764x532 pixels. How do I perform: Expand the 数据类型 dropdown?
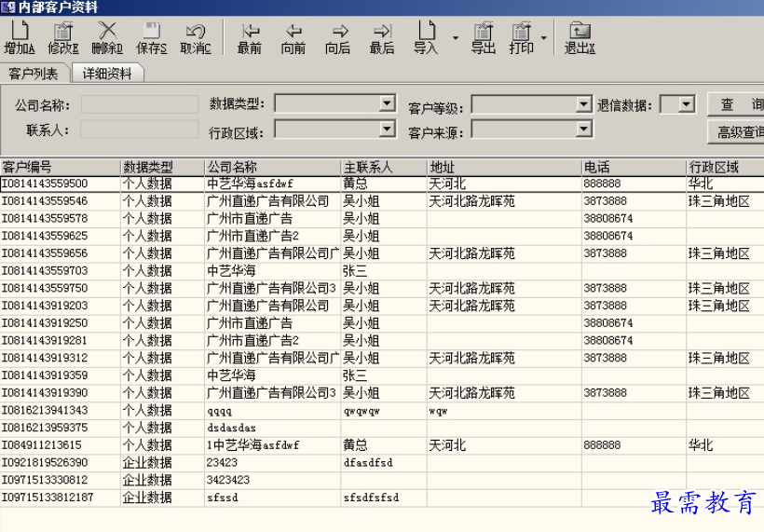coord(387,102)
